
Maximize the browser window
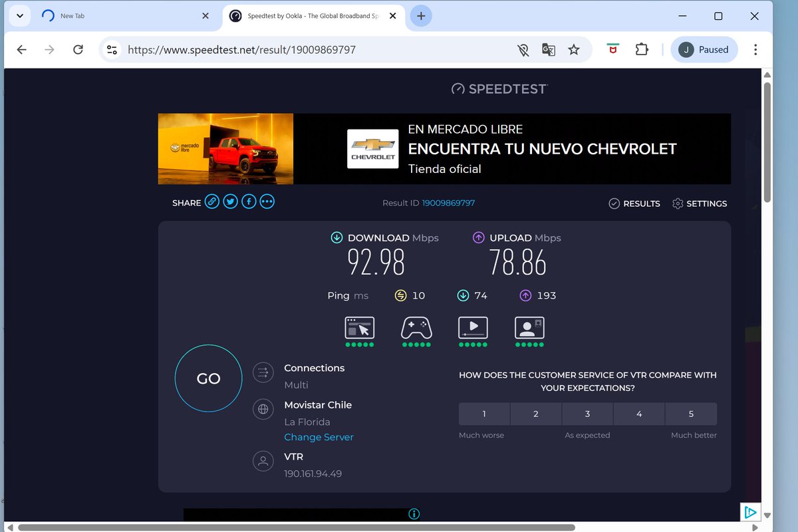718,16
